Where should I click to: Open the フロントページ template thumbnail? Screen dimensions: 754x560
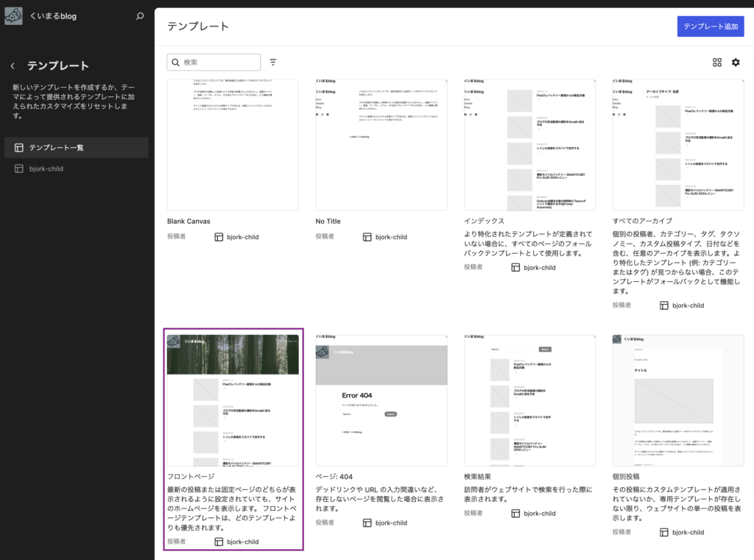(233, 400)
